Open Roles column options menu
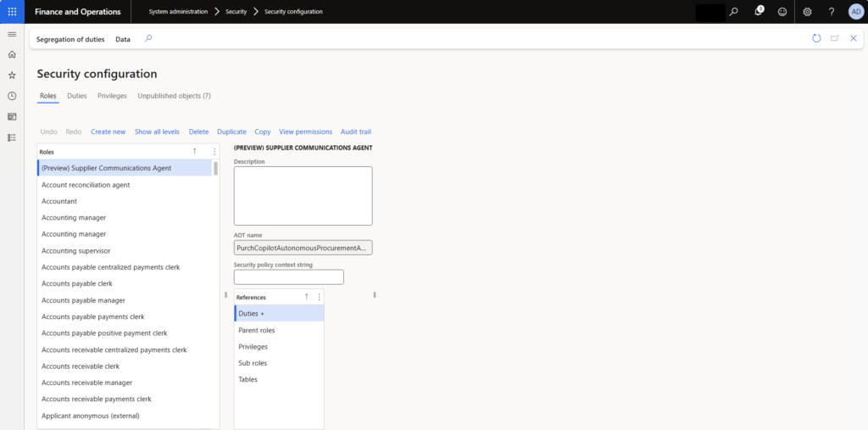Image resolution: width=868 pixels, height=430 pixels. tap(214, 152)
